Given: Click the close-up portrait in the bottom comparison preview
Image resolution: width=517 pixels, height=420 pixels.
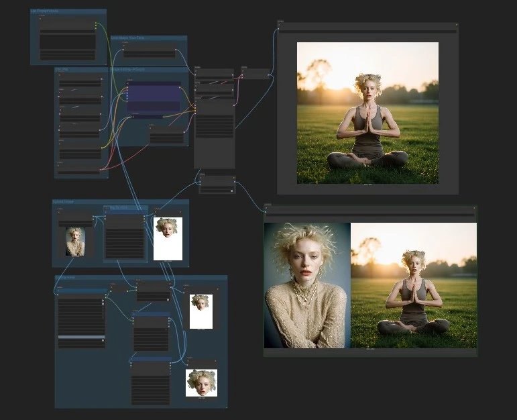Looking at the screenshot, I should (x=307, y=285).
